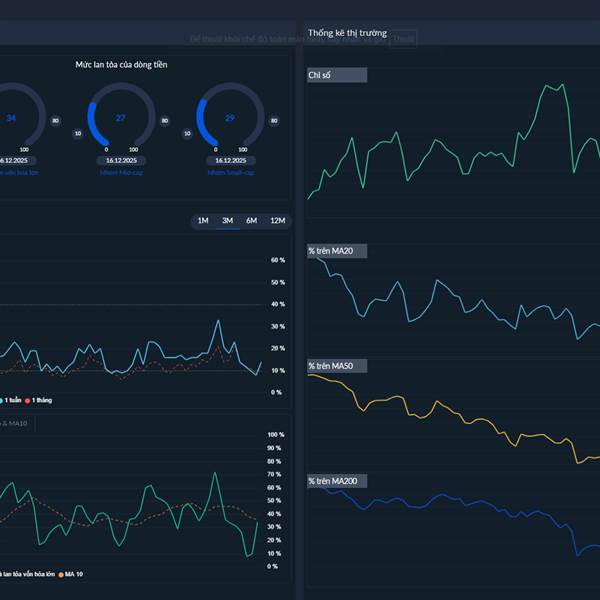Toggle the orange 'MA 10' legend series
This screenshot has height=600, width=600.
70,574
